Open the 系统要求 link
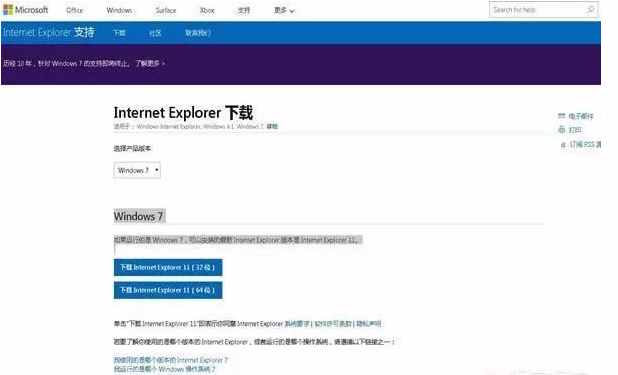 297,324
